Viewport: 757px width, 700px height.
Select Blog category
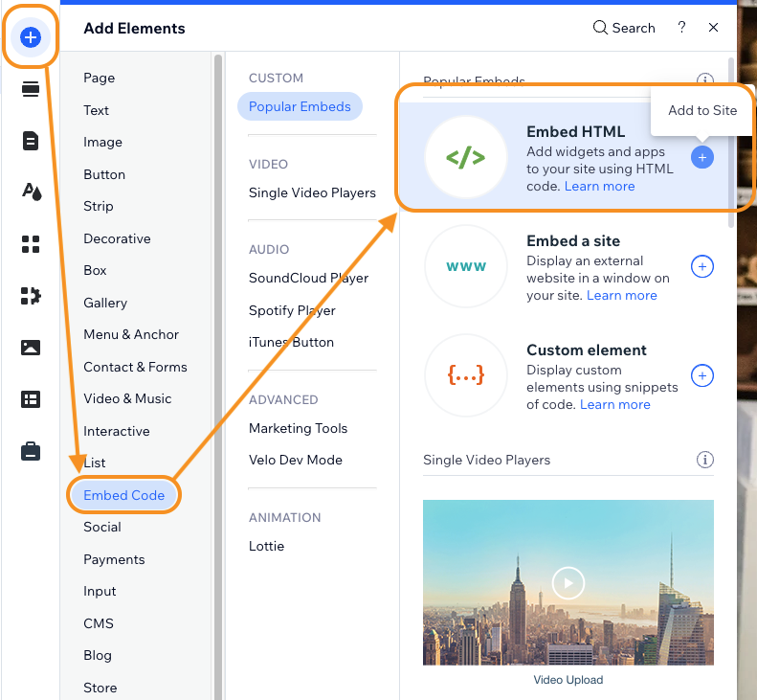pyautogui.click(x=98, y=656)
